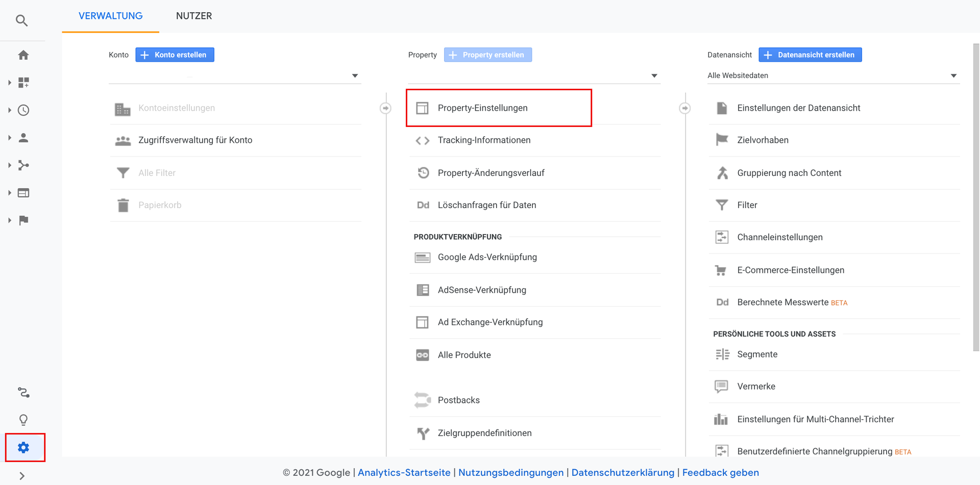Open the Admin gear icon
Viewport: 980px width, 485px height.
tap(23, 447)
